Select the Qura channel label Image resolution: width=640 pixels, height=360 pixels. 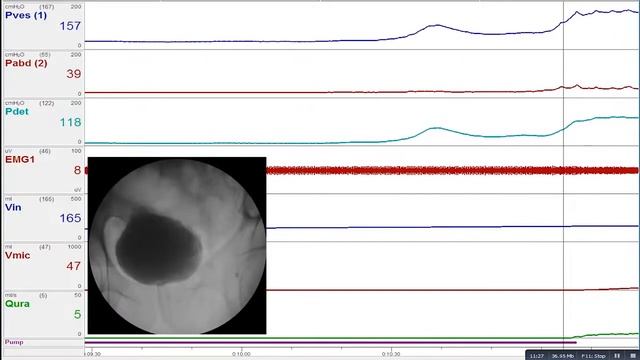coord(17,304)
